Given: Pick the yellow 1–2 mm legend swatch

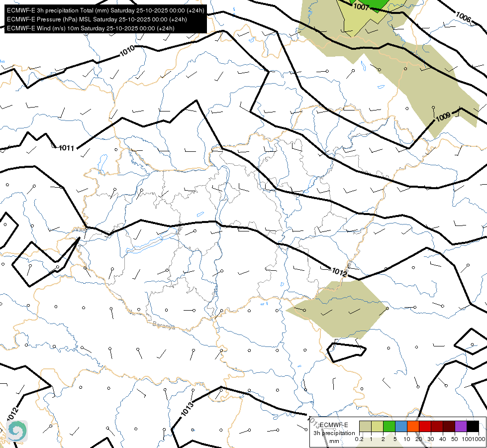Looking at the screenshot, I should click(x=377, y=426).
